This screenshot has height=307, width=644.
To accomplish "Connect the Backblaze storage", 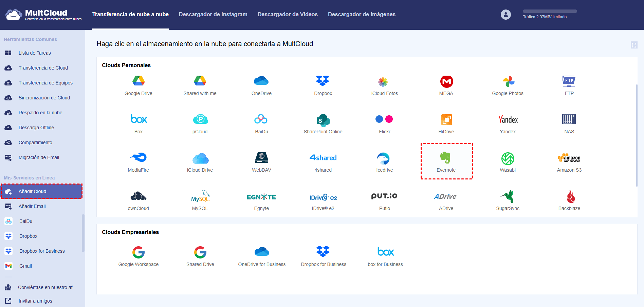I will (x=571, y=196).
